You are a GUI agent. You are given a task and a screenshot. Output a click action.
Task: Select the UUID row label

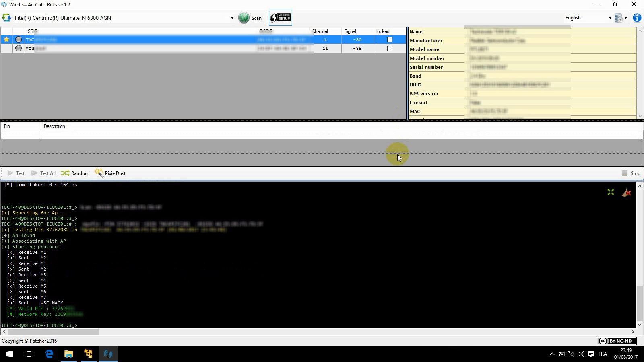click(x=415, y=85)
